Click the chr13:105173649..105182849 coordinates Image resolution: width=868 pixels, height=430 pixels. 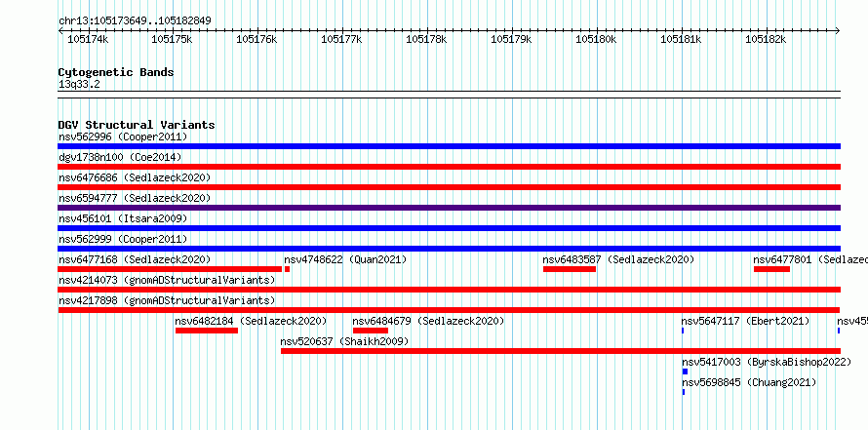click(x=135, y=20)
